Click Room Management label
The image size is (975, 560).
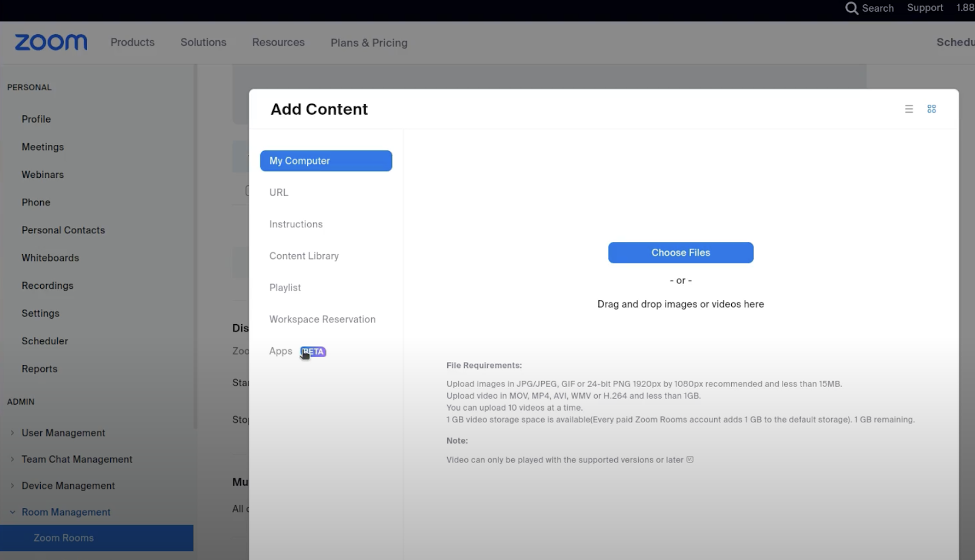[66, 512]
